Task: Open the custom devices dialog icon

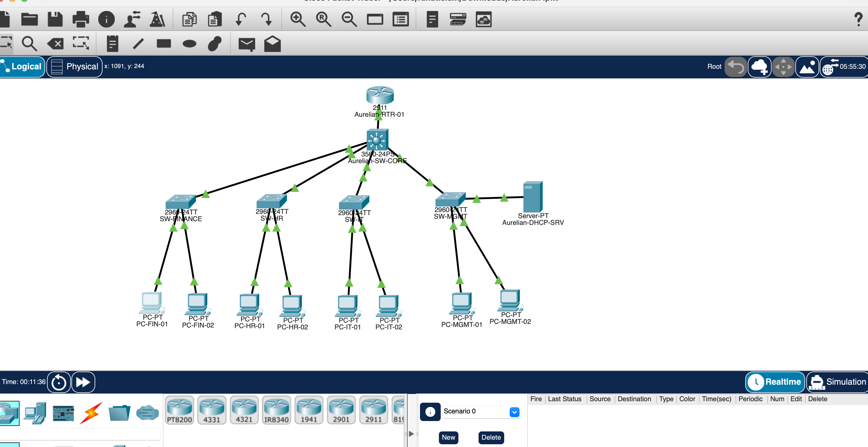Action: (x=401, y=19)
